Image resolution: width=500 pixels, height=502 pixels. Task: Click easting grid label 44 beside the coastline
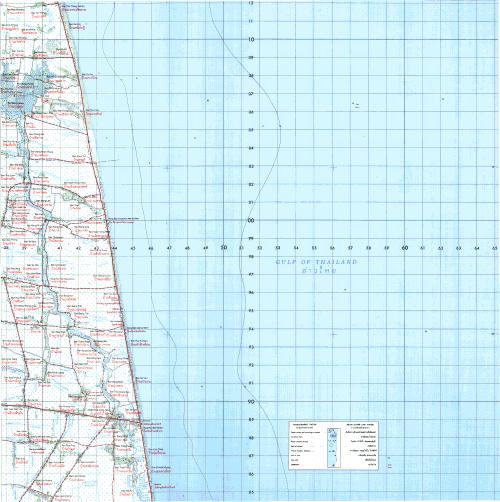tap(115, 248)
